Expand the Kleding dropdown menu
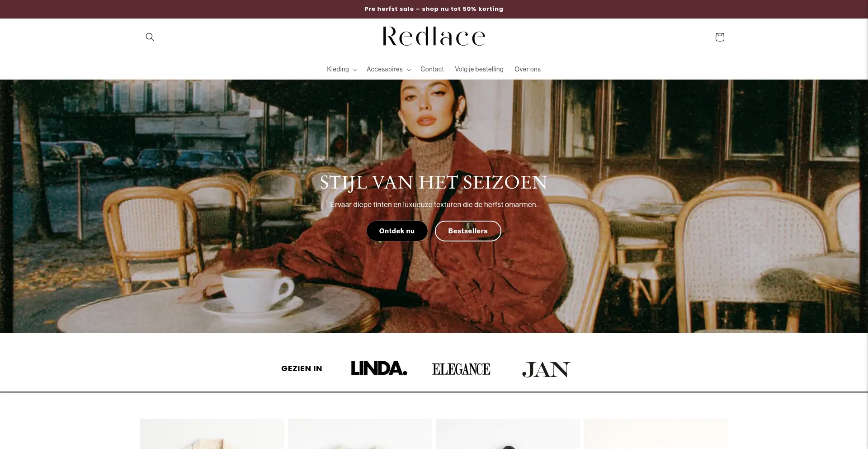 tap(342, 69)
